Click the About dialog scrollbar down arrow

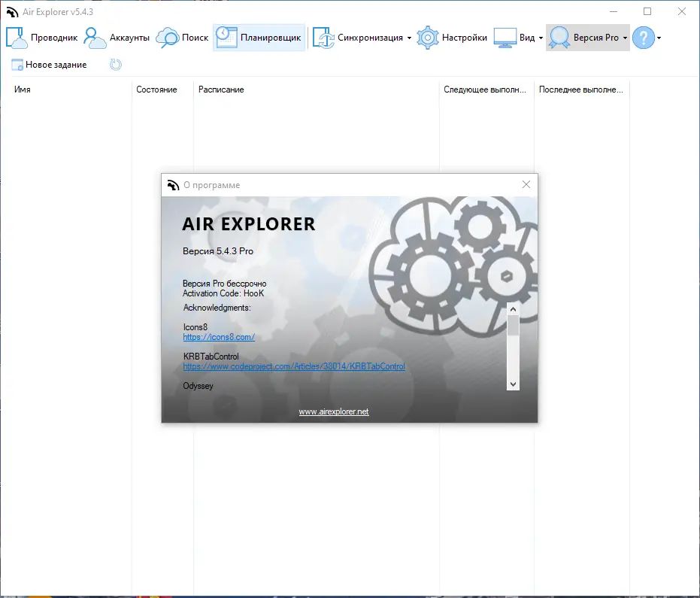pyautogui.click(x=513, y=384)
